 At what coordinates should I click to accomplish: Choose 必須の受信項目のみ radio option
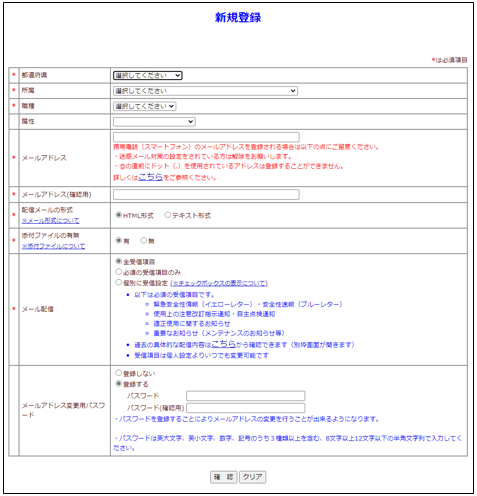[x=118, y=272]
